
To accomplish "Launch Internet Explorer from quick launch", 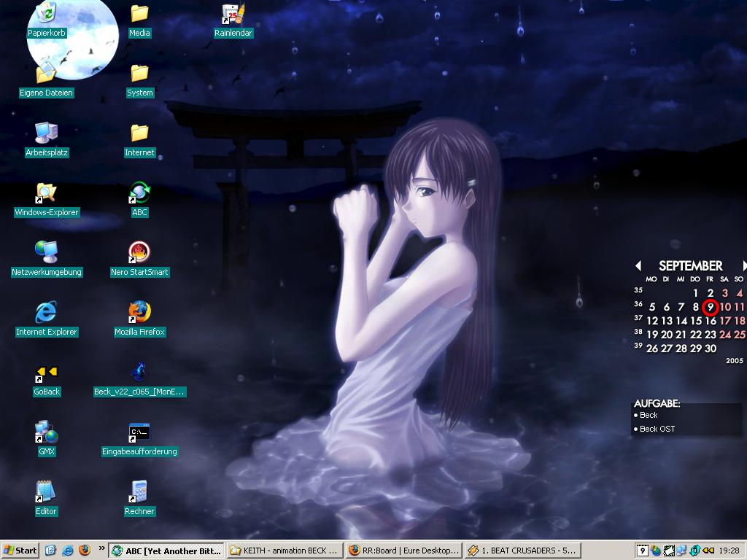I will 68,551.
